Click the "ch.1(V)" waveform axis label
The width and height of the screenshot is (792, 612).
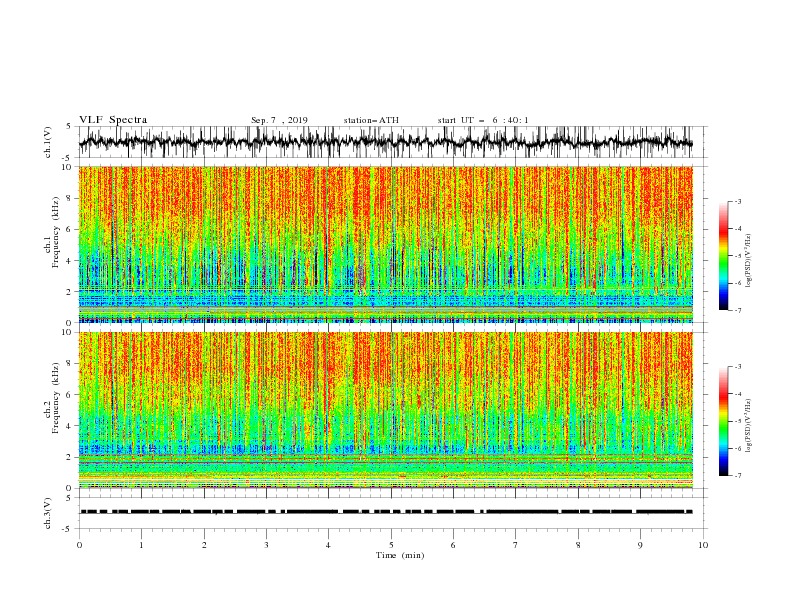point(48,142)
